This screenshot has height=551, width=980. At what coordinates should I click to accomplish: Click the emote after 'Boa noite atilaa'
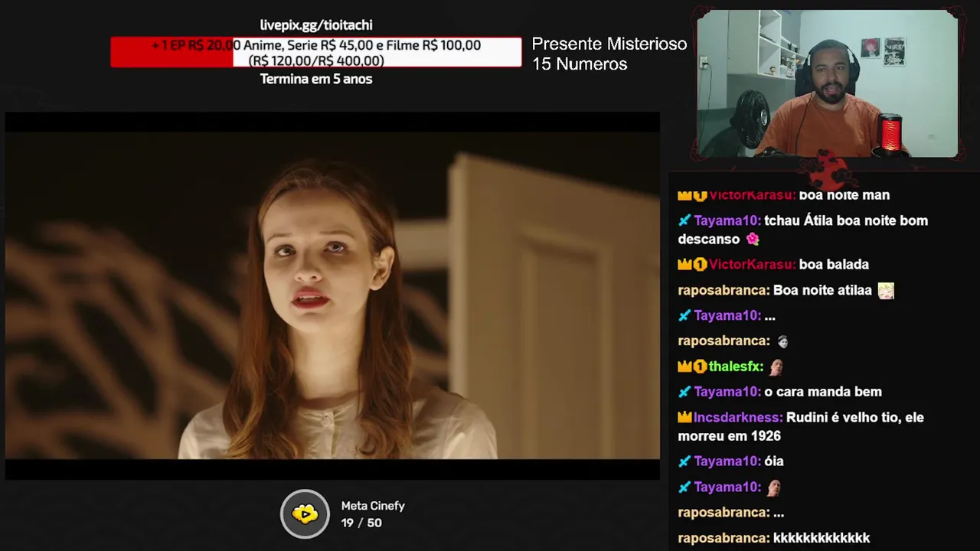pos(886,290)
